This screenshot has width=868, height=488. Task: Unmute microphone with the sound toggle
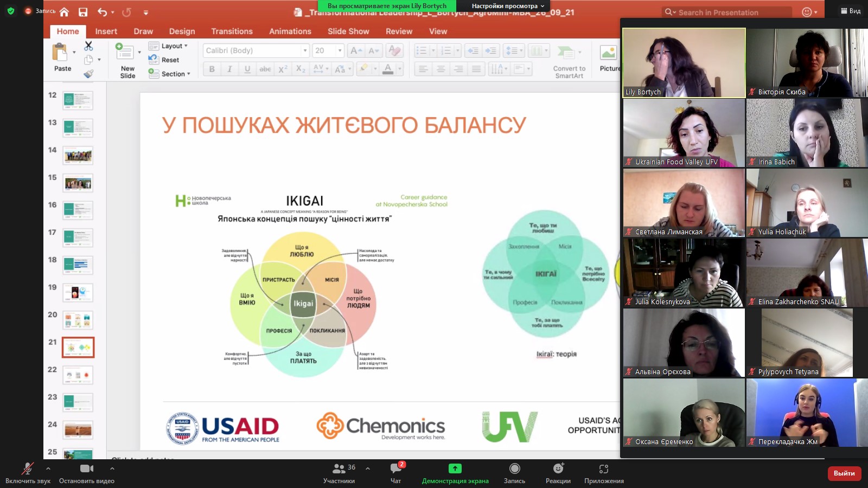tap(27, 468)
